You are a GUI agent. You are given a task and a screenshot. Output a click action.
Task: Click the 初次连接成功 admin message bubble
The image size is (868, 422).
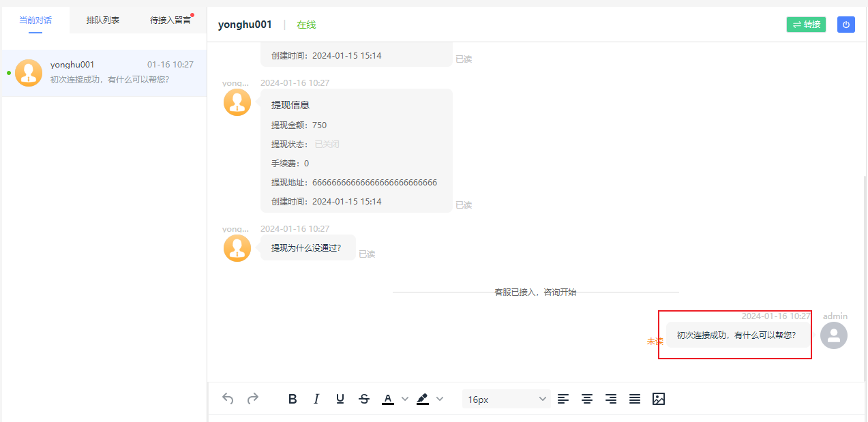tap(738, 335)
